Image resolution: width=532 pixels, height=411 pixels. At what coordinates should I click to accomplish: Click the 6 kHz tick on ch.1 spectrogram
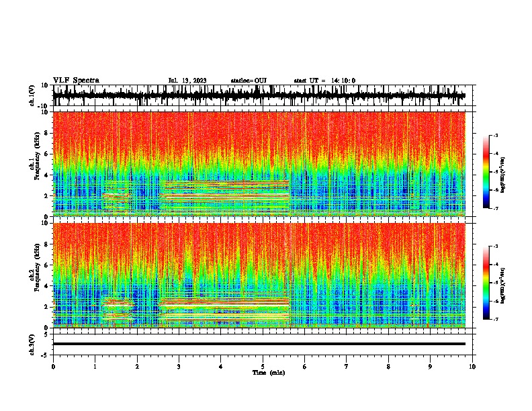pyautogui.click(x=46, y=154)
